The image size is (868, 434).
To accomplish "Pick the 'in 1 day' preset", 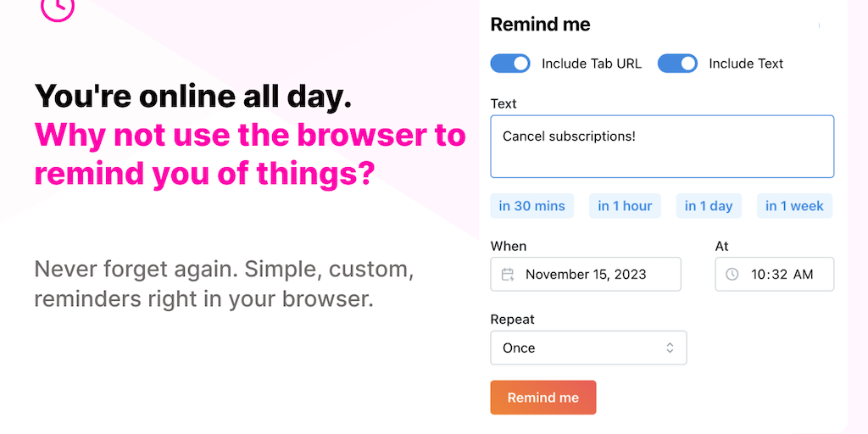I will (x=709, y=206).
